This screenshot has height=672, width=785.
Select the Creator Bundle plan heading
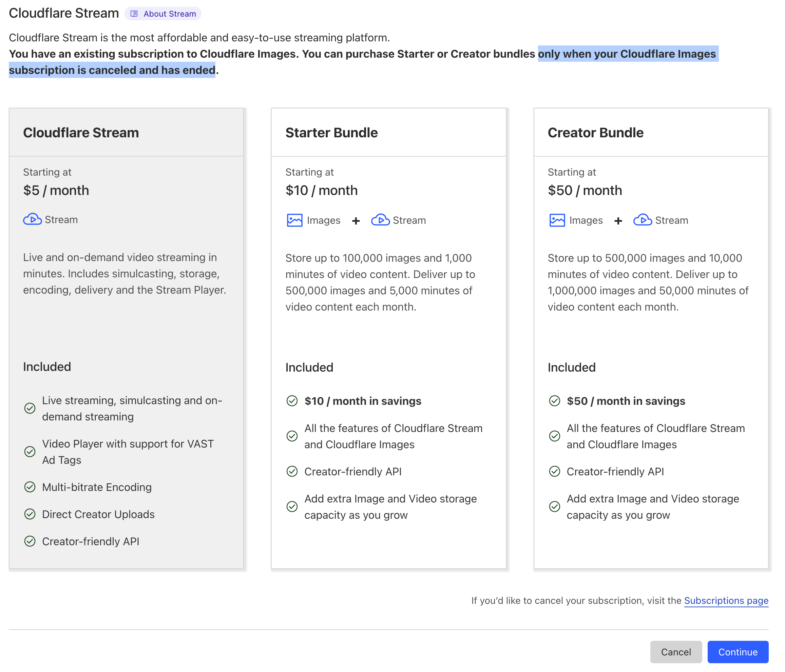pos(595,133)
